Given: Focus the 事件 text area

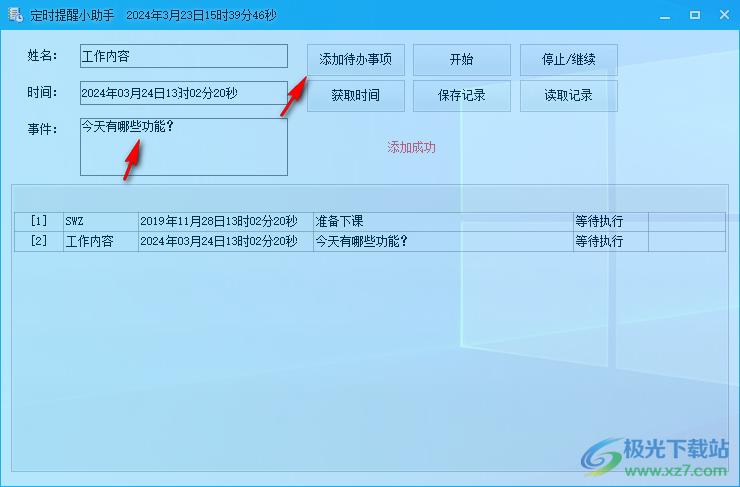Looking at the screenshot, I should click(184, 147).
